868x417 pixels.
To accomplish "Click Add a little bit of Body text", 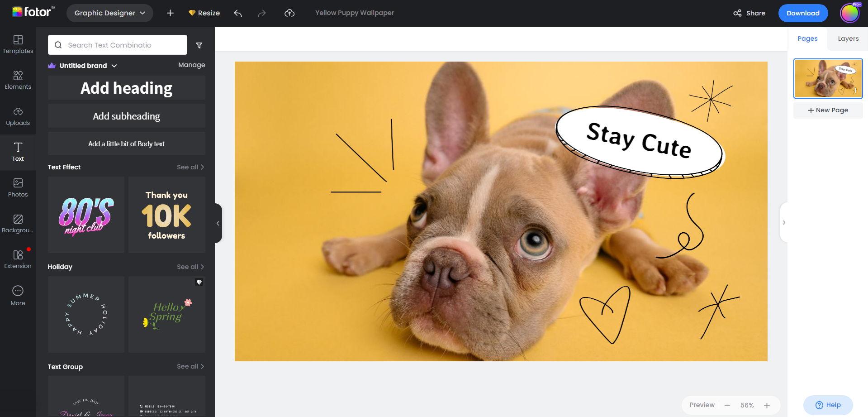I will pos(127,144).
